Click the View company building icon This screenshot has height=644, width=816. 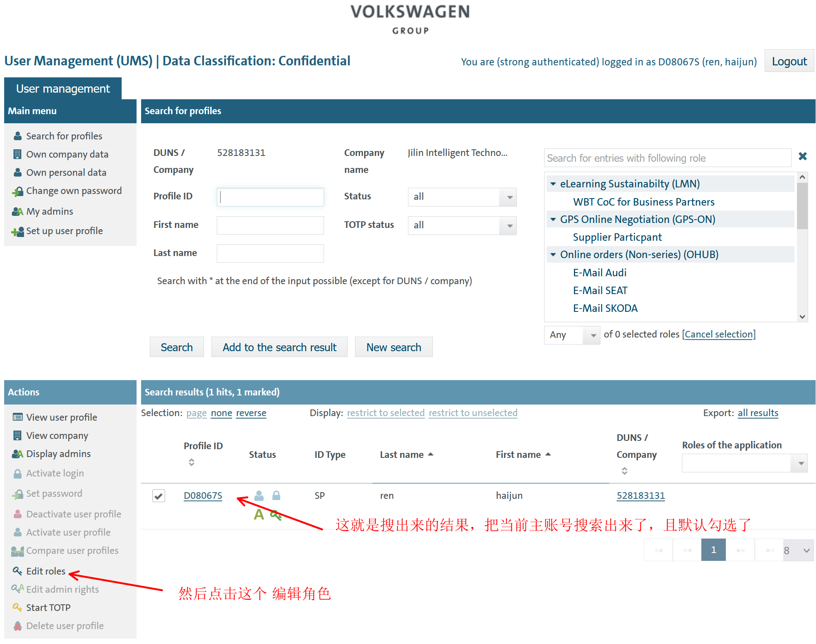coord(17,435)
